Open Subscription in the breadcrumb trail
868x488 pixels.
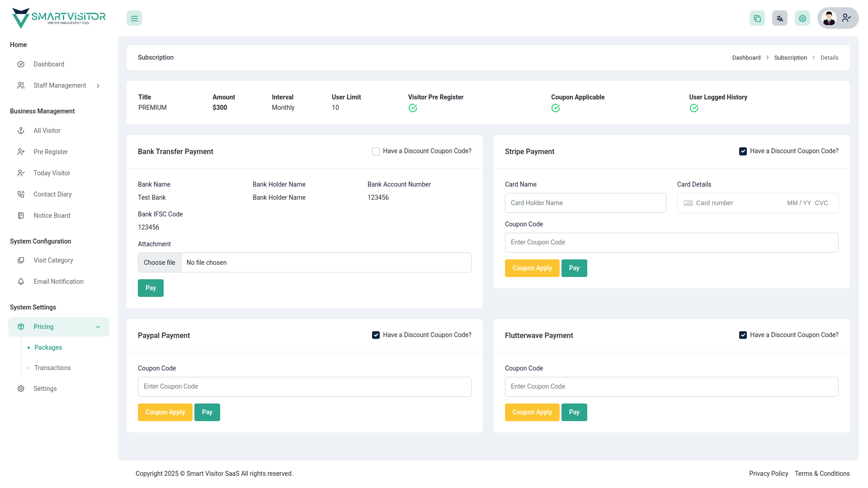point(790,57)
